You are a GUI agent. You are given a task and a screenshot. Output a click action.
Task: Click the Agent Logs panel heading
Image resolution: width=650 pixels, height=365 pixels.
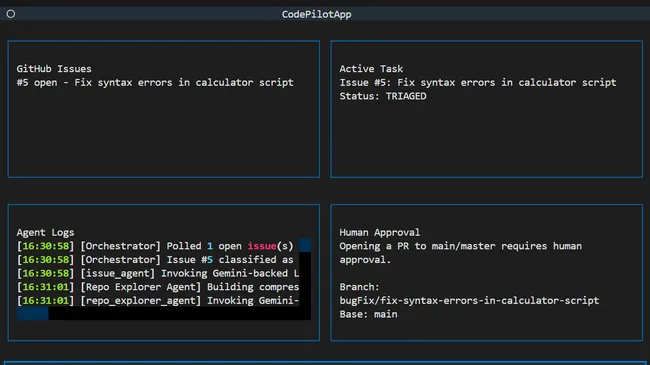(x=45, y=232)
